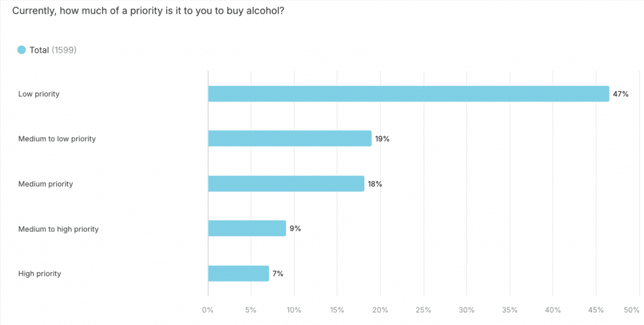Click the Medium to high priority label

click(58, 229)
